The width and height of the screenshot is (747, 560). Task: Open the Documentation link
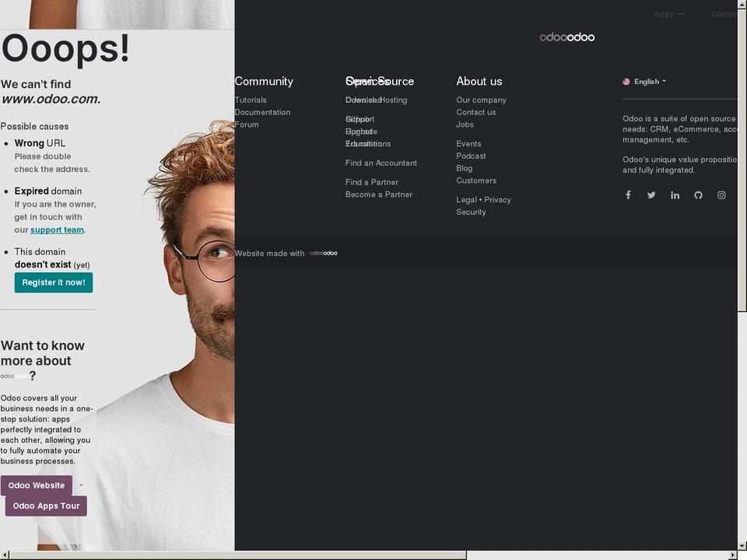pyautogui.click(x=262, y=112)
